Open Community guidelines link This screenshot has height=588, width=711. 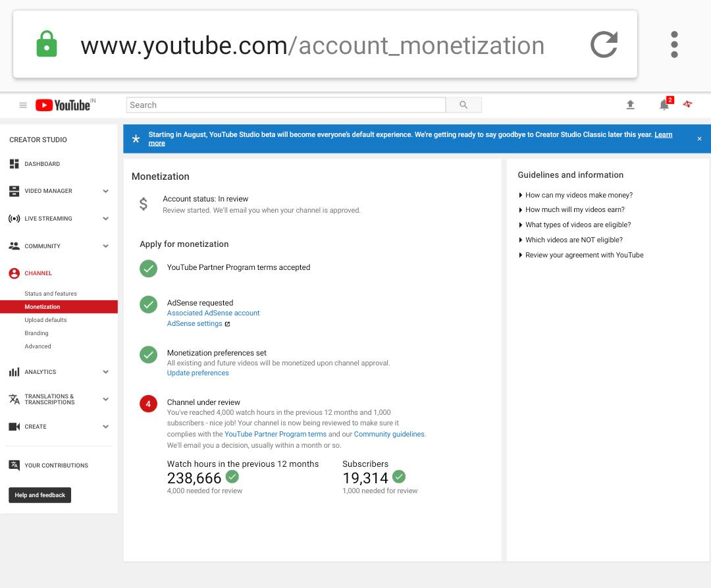click(x=389, y=434)
